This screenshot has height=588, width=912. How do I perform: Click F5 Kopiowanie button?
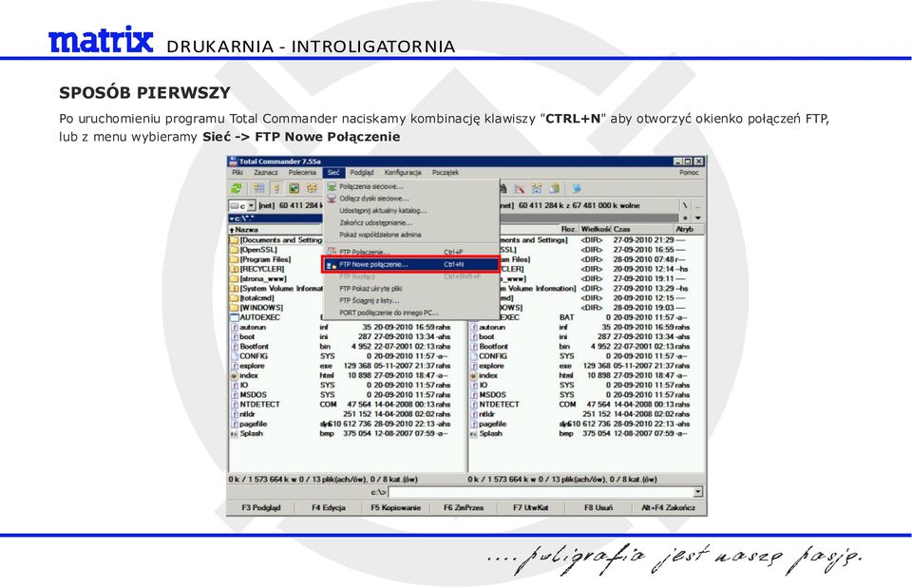pyautogui.click(x=395, y=508)
